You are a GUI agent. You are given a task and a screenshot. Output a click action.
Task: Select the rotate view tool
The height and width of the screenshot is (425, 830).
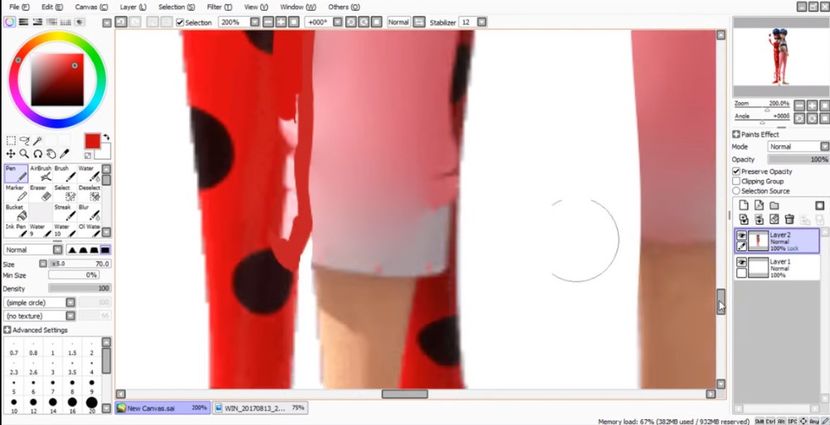[x=38, y=154]
